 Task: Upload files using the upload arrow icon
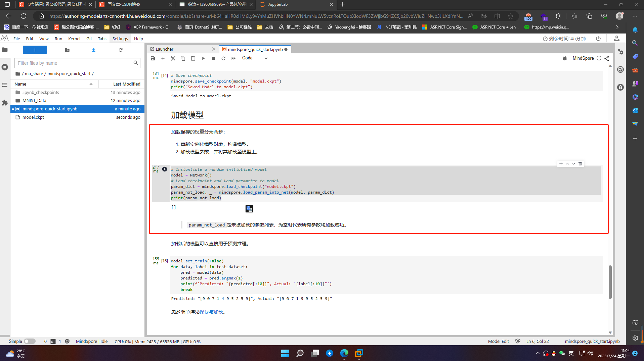pyautogui.click(x=94, y=50)
